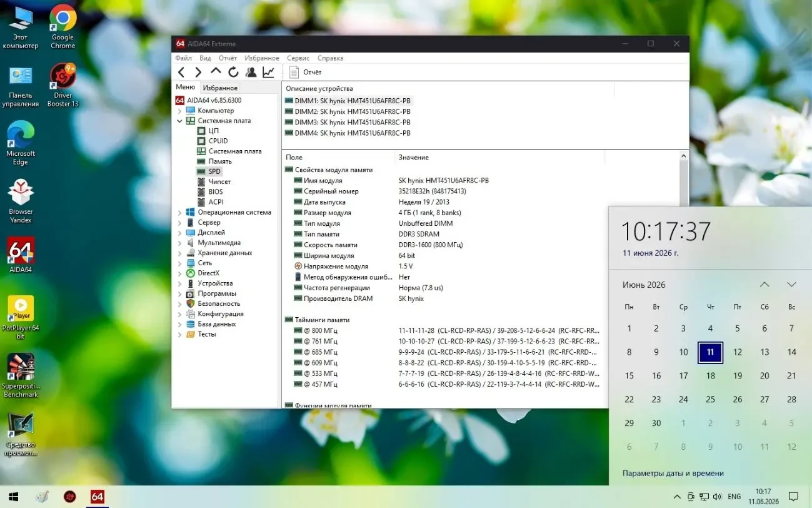Image resolution: width=812 pixels, height=508 pixels.
Task: Click AIDA64 icon in taskbar
Action: [97, 497]
